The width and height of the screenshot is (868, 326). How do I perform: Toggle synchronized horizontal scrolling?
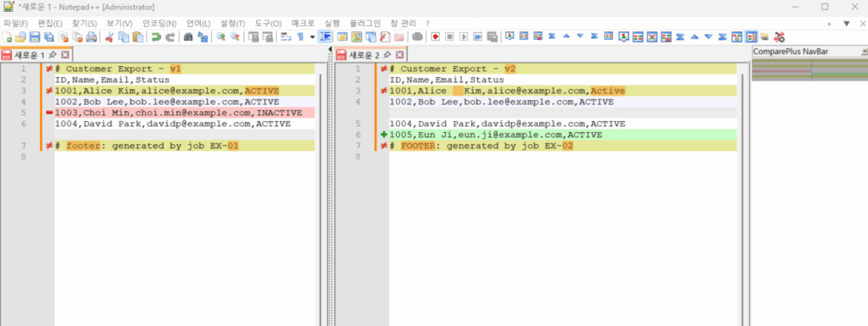coord(268,37)
